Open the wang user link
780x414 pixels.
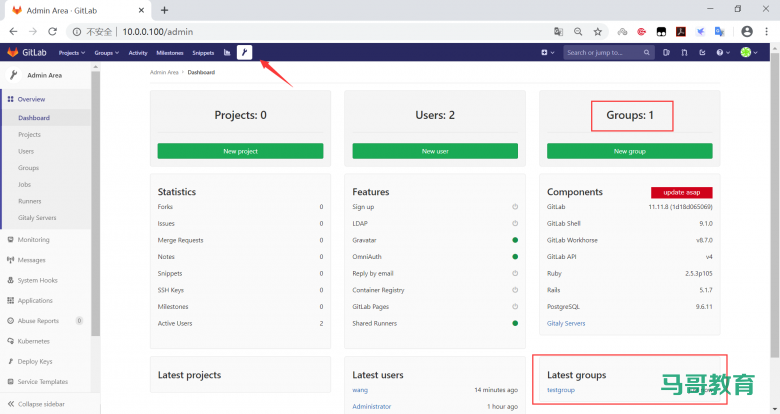360,390
